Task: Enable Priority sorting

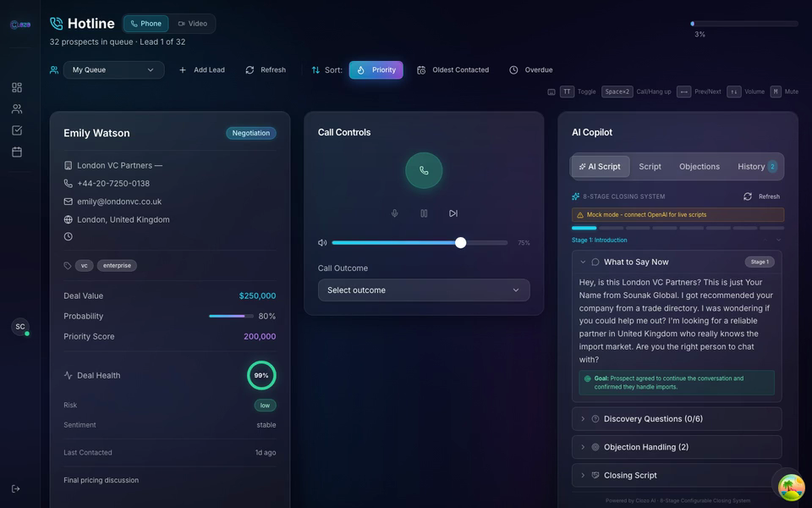Action: tap(376, 69)
